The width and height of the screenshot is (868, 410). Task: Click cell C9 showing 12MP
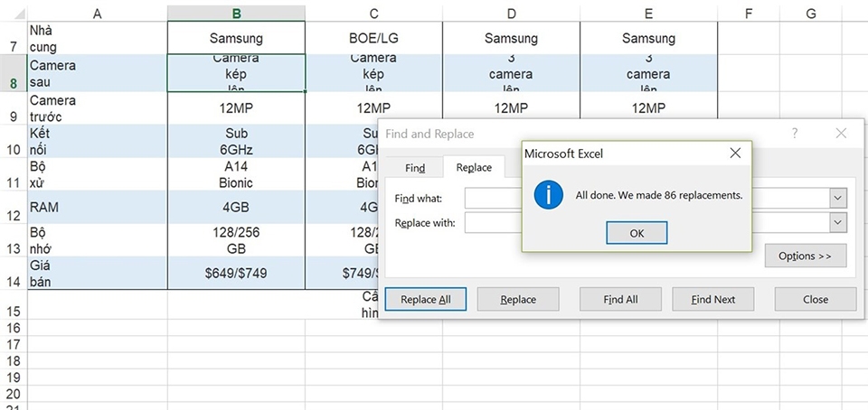point(373,106)
